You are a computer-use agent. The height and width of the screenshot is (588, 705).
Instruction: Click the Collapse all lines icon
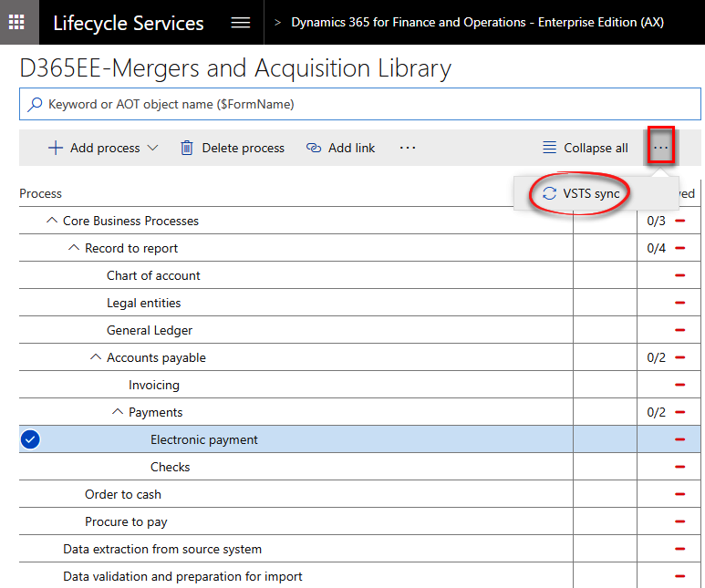(549, 148)
